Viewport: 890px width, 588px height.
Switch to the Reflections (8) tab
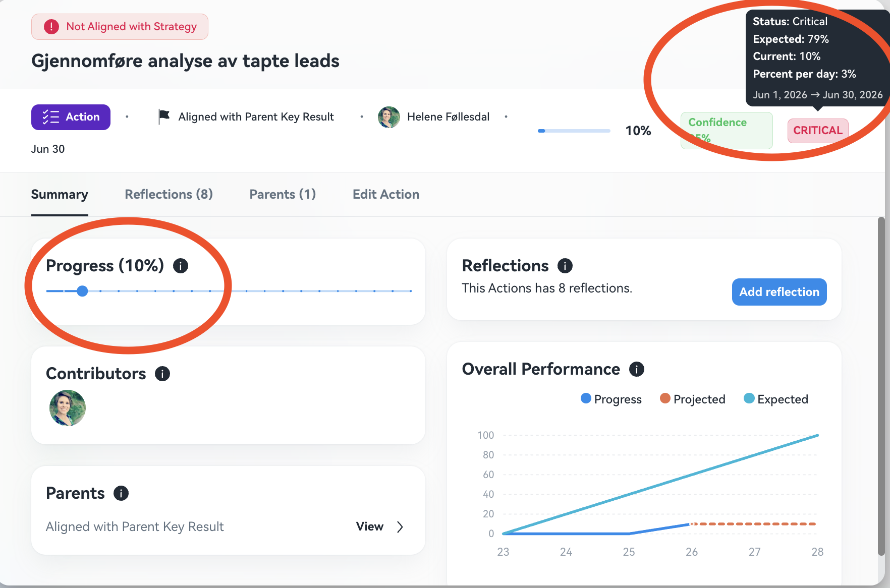169,195
